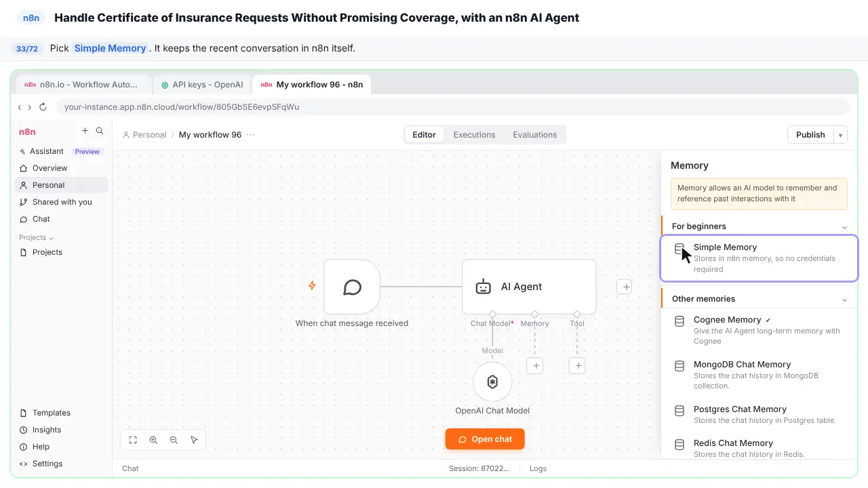Screen dimensions: 868x488
Task: Collapse the Other memories section
Action: pos(844,300)
